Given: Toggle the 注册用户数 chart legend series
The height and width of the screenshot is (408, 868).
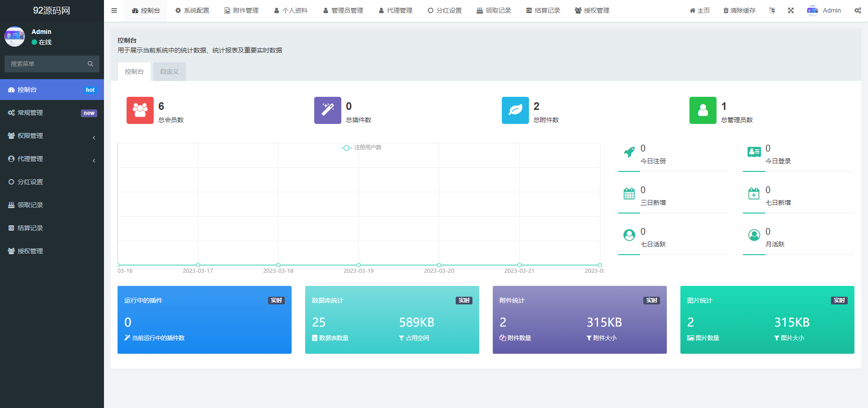Looking at the screenshot, I should [x=361, y=147].
